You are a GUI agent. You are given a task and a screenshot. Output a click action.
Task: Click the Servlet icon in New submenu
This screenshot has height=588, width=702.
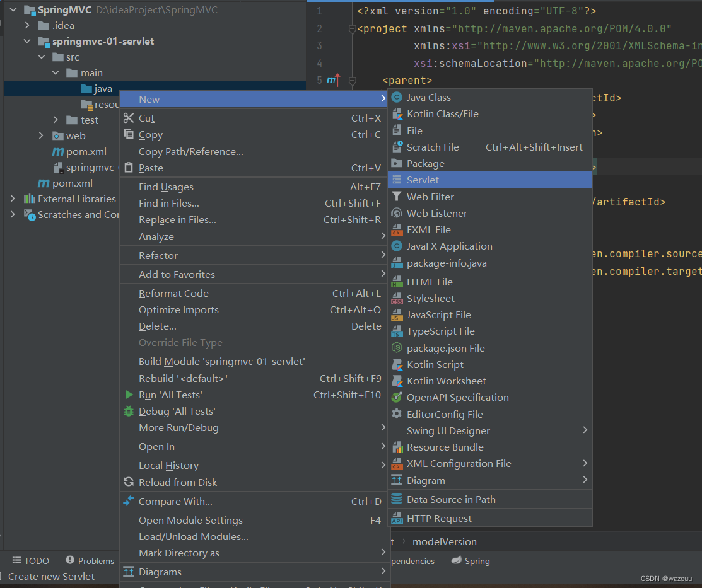point(397,180)
